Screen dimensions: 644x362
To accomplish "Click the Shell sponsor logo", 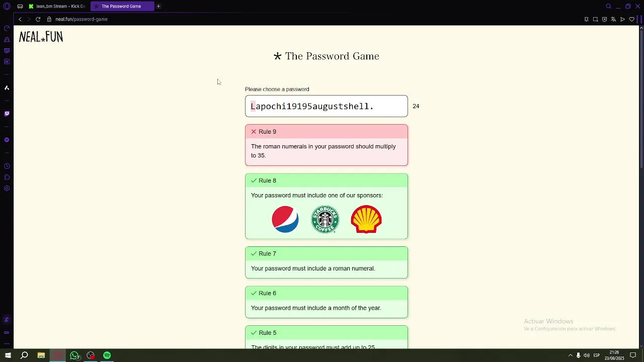I will [366, 219].
